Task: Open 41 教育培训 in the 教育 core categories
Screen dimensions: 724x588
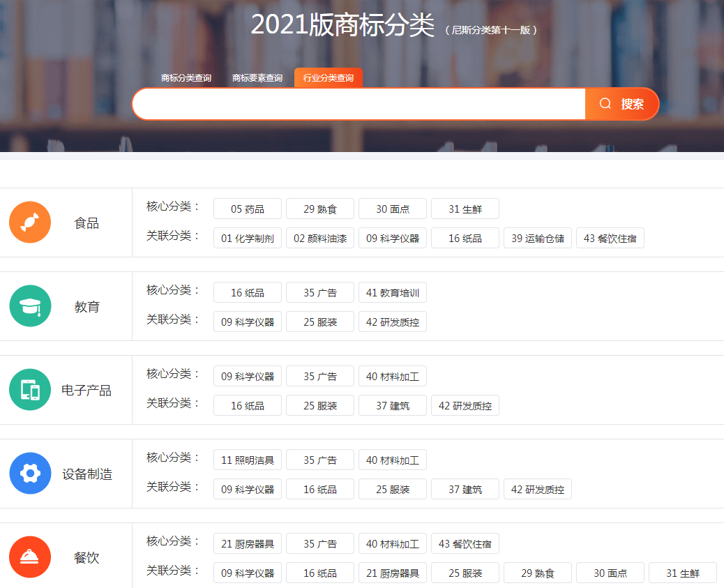Action: click(393, 293)
